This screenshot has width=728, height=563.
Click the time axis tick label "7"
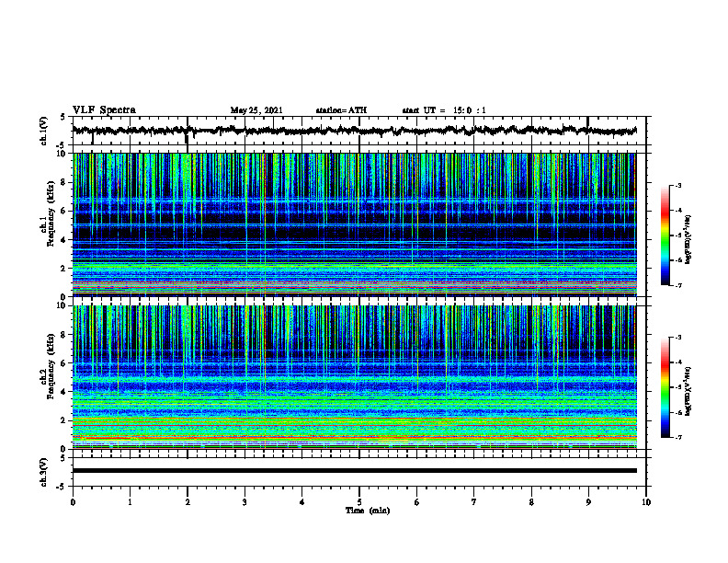click(474, 502)
